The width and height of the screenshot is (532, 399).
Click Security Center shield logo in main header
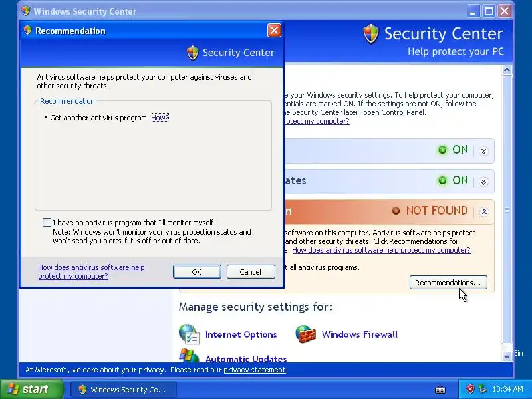(371, 34)
